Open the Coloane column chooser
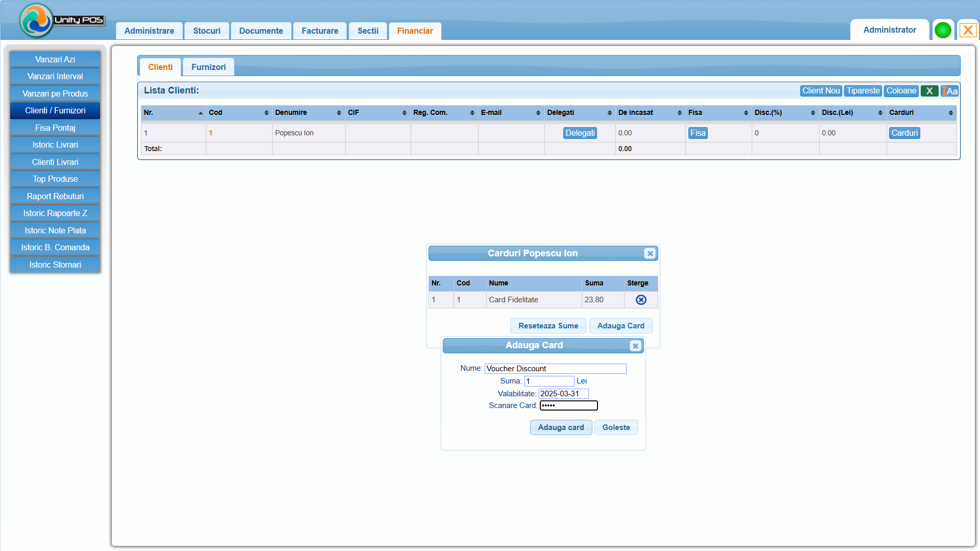The height and width of the screenshot is (551, 980). (901, 91)
